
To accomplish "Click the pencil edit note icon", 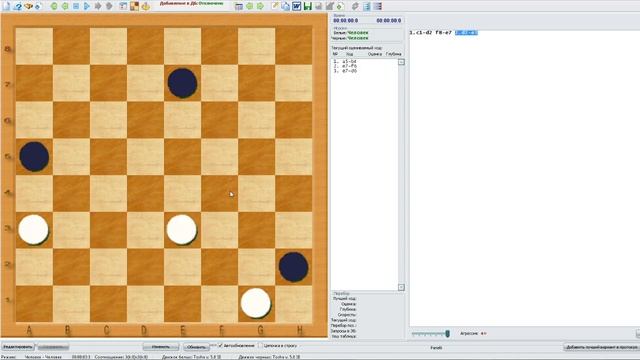I will coord(275,6).
